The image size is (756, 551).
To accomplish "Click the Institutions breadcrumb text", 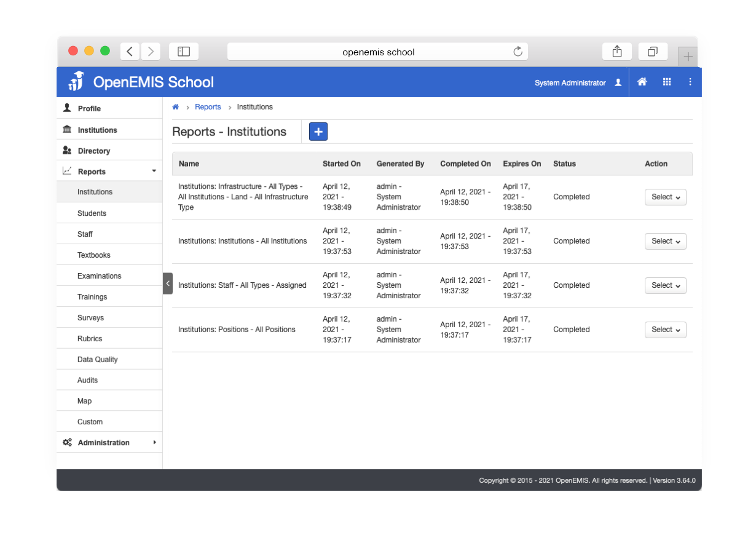I will (x=255, y=107).
